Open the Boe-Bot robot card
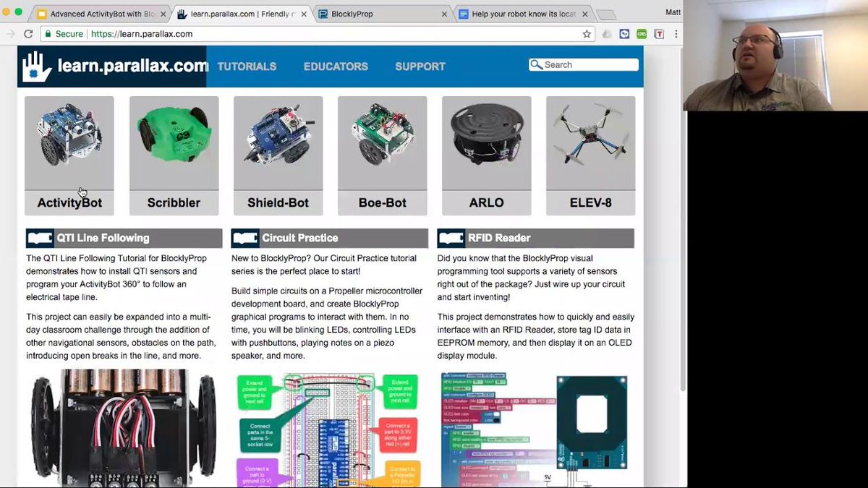Image resolution: width=868 pixels, height=488 pixels. pyautogui.click(x=382, y=155)
